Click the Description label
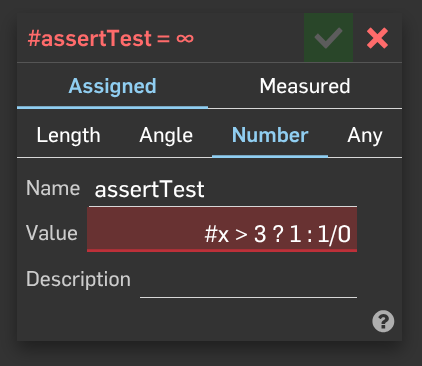 point(78,279)
